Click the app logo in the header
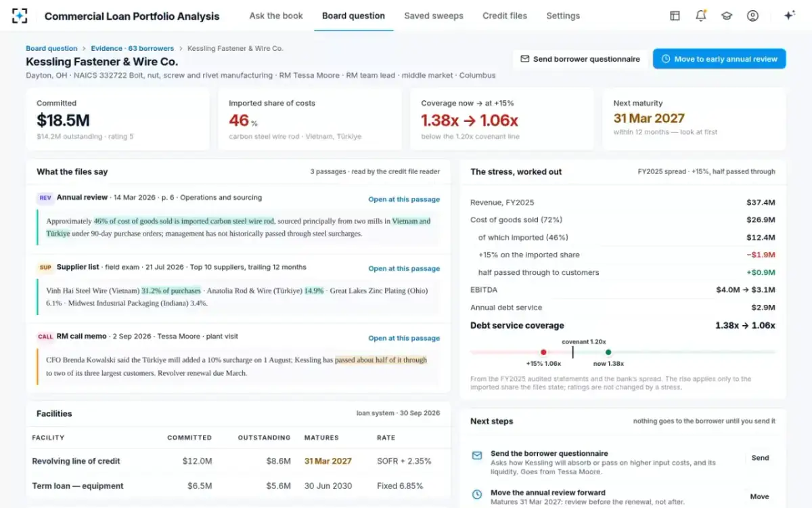Screen dimensions: 812x508 [20, 16]
